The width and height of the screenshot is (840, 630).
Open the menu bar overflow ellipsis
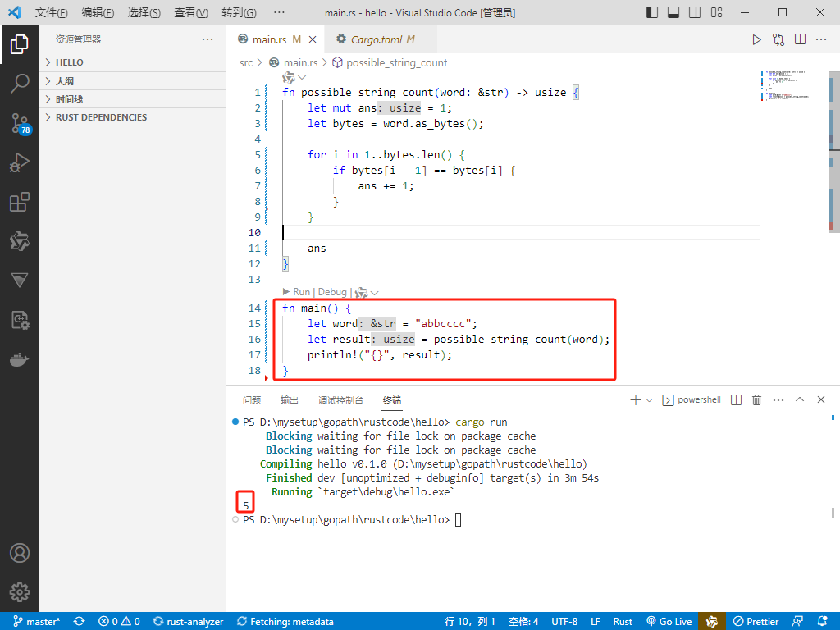(x=279, y=12)
